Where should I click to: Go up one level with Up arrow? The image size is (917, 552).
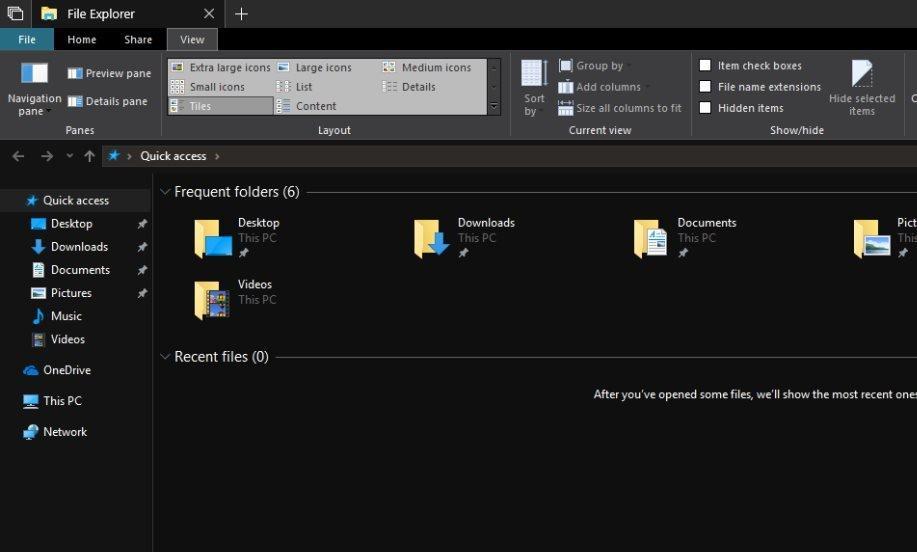(x=89, y=156)
